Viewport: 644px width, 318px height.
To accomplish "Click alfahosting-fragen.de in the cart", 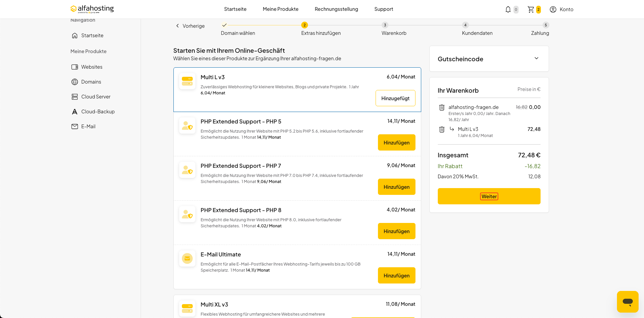I will pos(473,107).
